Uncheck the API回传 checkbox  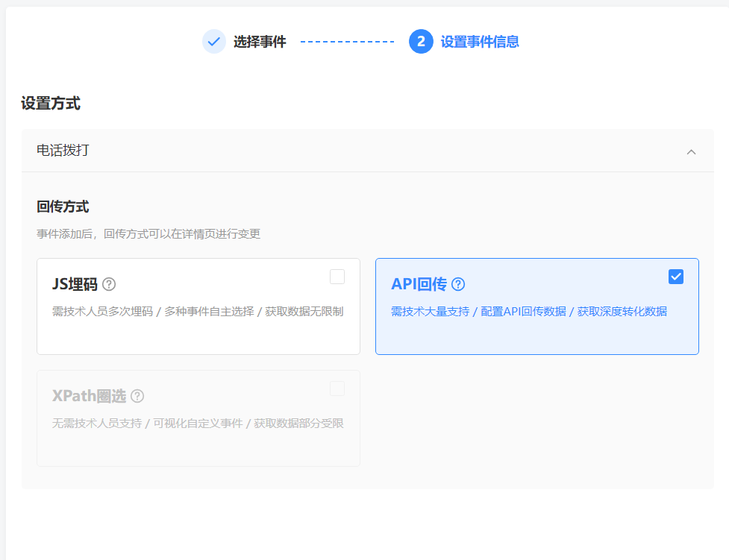[x=676, y=277]
